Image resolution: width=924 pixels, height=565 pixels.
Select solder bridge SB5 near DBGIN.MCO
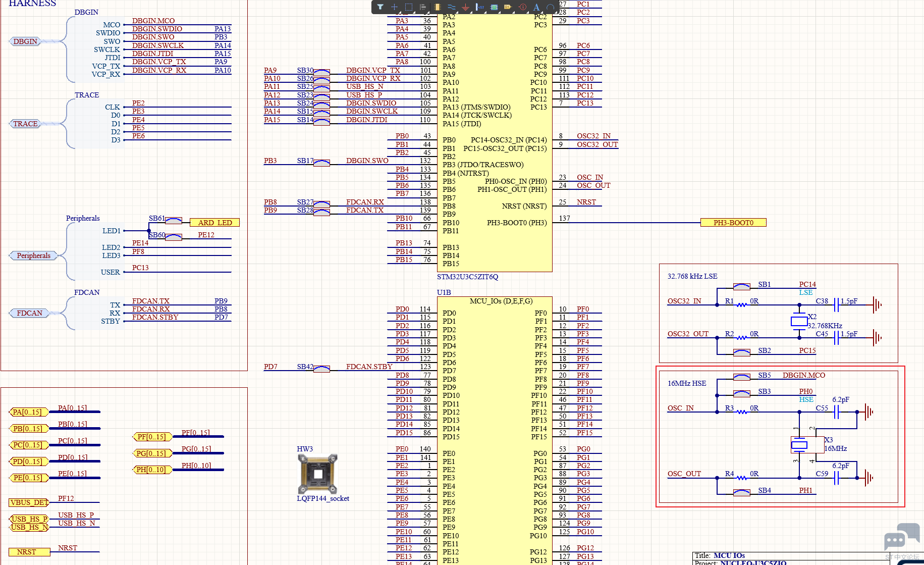(x=741, y=377)
